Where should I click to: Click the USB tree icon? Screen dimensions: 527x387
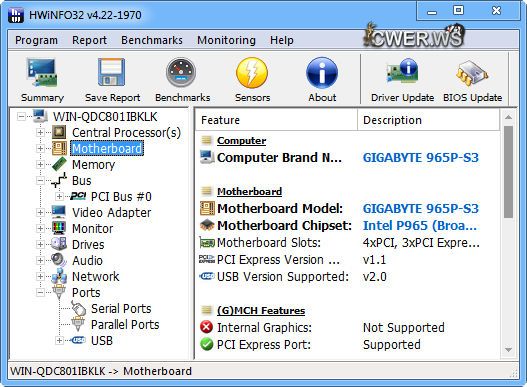[78, 340]
